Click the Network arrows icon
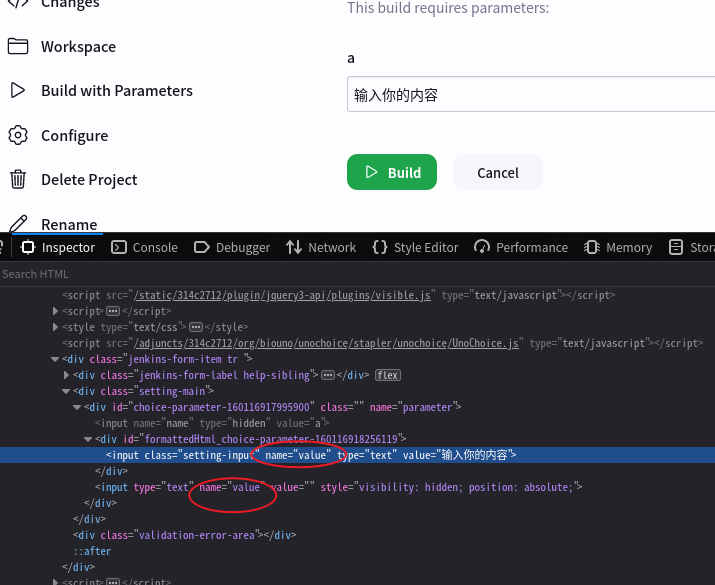This screenshot has height=585, width=715. coord(294,247)
